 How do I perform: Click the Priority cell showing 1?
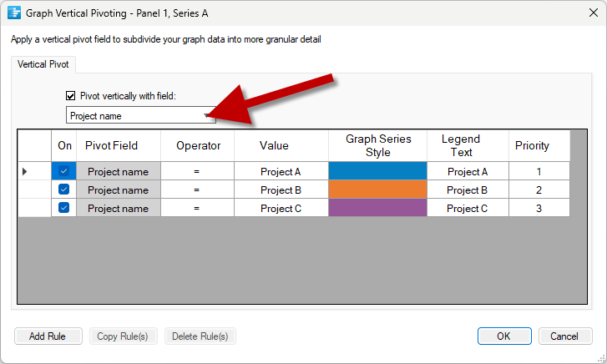539,171
